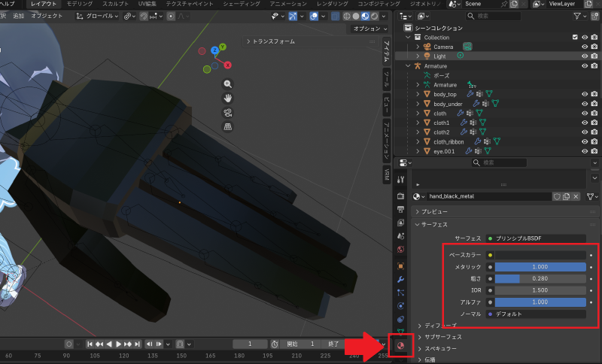Open the World properties globe tab
This screenshot has width=602, height=364.
pyautogui.click(x=401, y=249)
